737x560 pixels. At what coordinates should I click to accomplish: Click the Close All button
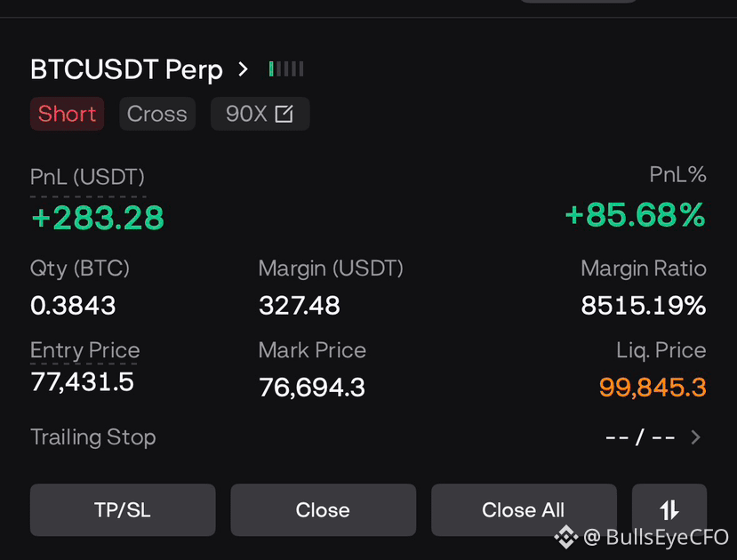pos(524,509)
